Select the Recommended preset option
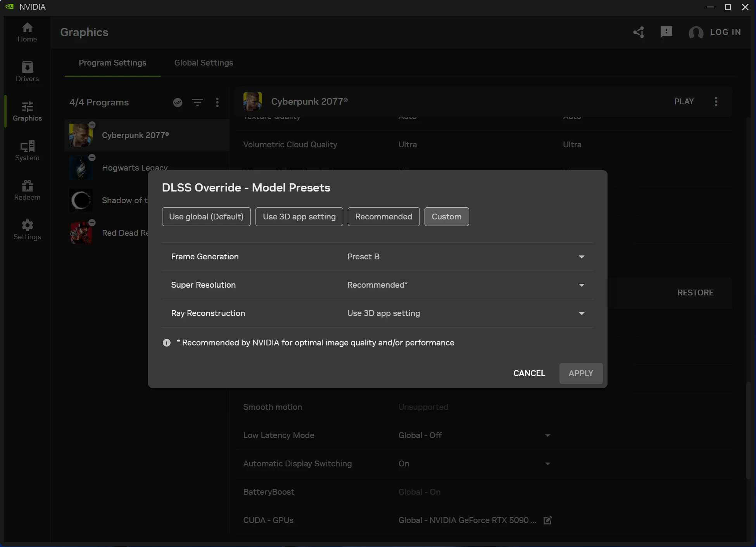This screenshot has height=547, width=756. [x=383, y=217]
